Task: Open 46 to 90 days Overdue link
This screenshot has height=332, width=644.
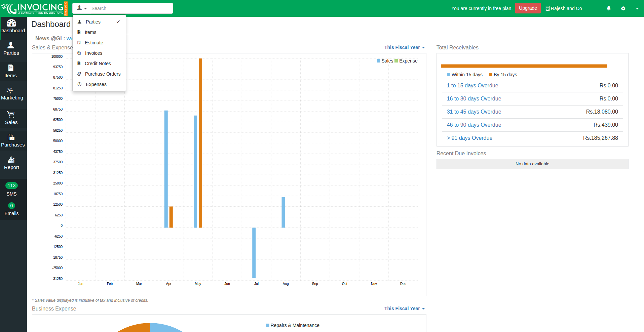Action: (474, 125)
